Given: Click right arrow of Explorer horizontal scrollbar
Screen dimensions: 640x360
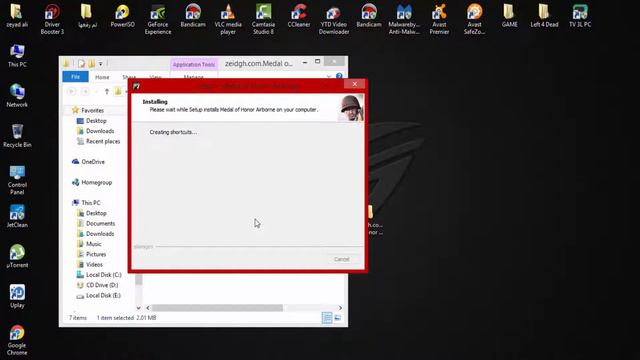Looking at the screenshot, I should point(340,308).
